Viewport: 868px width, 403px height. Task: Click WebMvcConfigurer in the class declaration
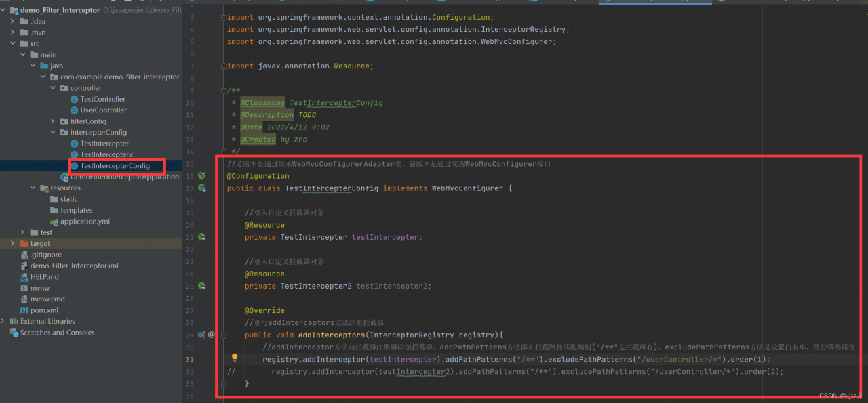(467, 188)
